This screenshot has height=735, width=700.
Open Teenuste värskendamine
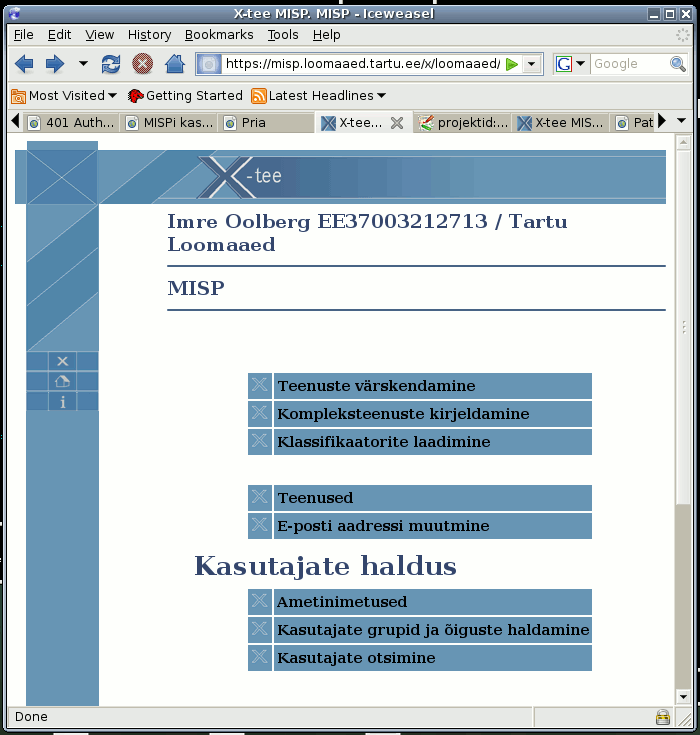click(x=432, y=386)
